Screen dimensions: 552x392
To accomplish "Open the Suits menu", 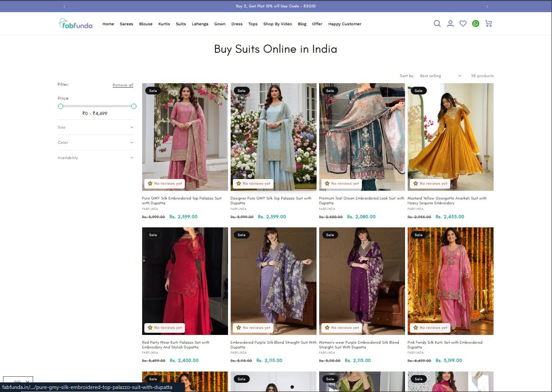I will [x=181, y=24].
